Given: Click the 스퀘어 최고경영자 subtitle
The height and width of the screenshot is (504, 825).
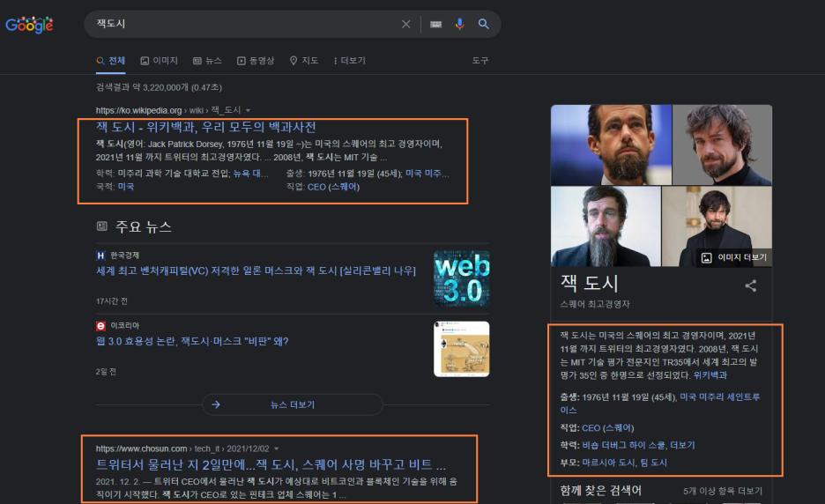Looking at the screenshot, I should (595, 304).
